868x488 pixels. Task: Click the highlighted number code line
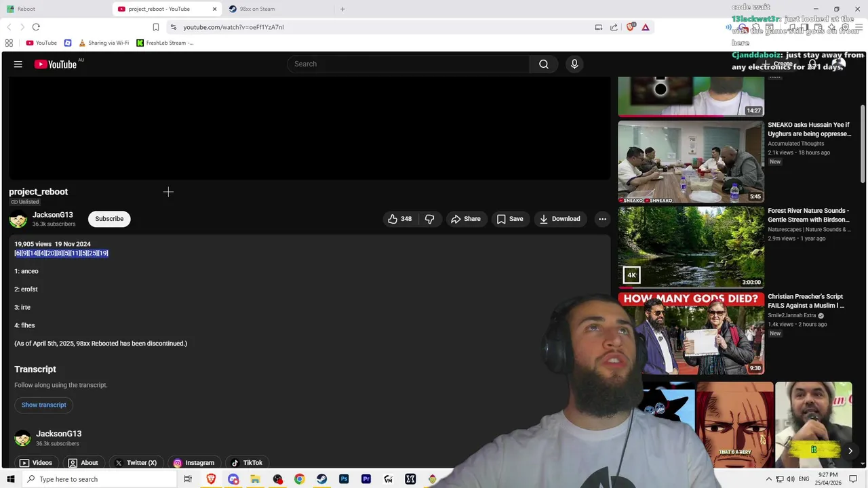point(62,253)
